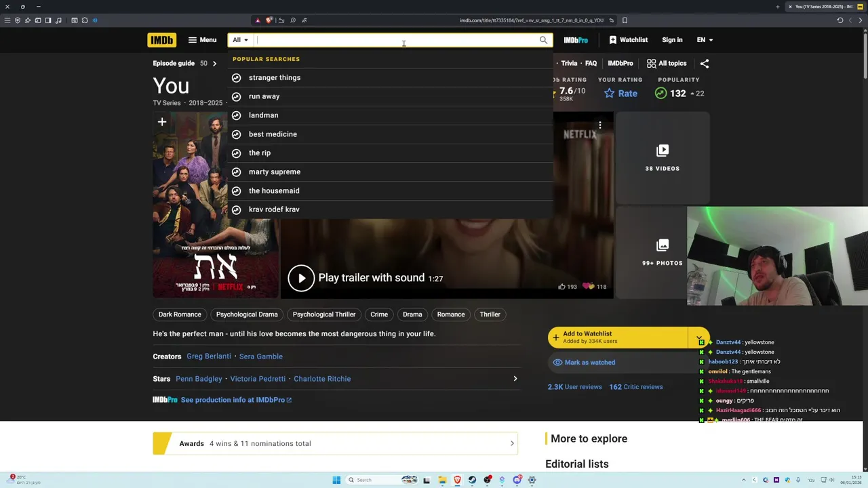The image size is (868, 488).
Task: Open creator Sera Gamble's page
Action: 261,357
